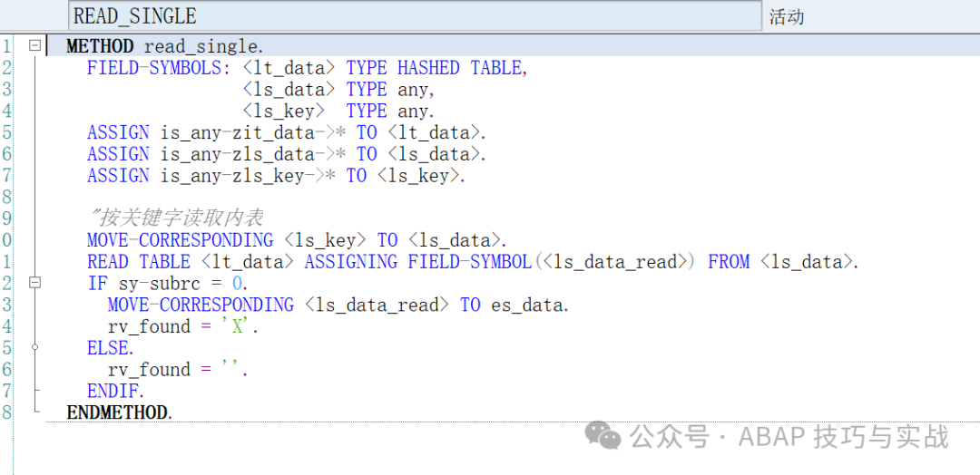Click '<ls_key> TYPE any.' declaration
980x475 pixels.
pos(338,111)
